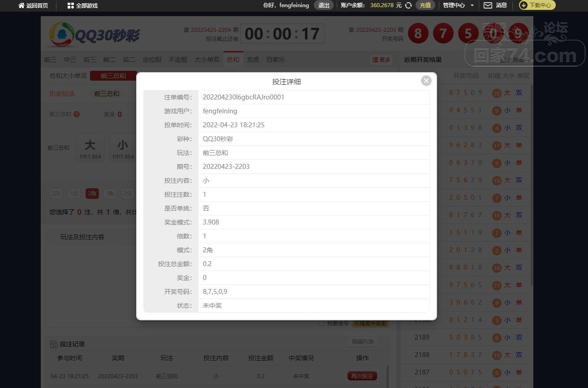Viewport: 588px width, 388px height.
Task: Toggle the 我要追号 radio option
Action: point(322,323)
